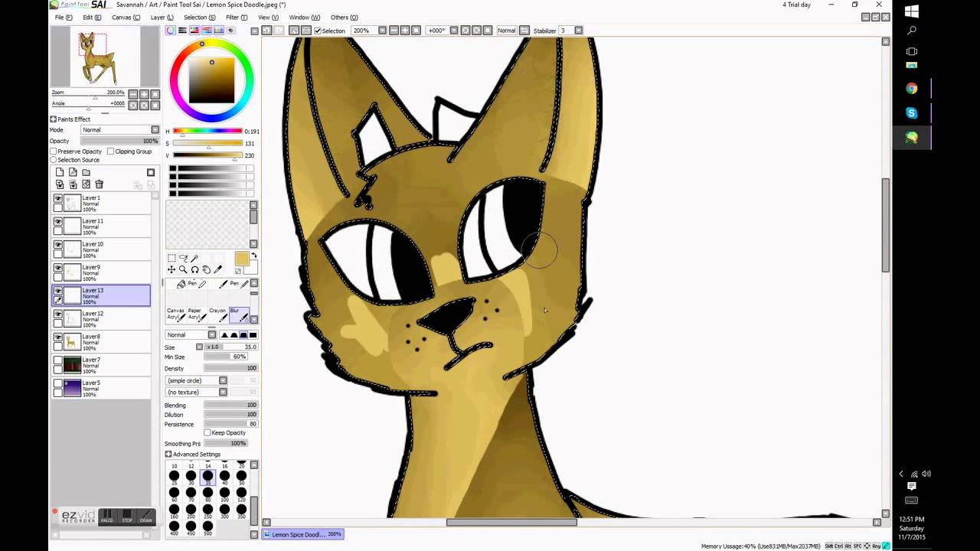Choose the Paper Acryl brush
The height and width of the screenshot is (551, 980).
pos(197,315)
